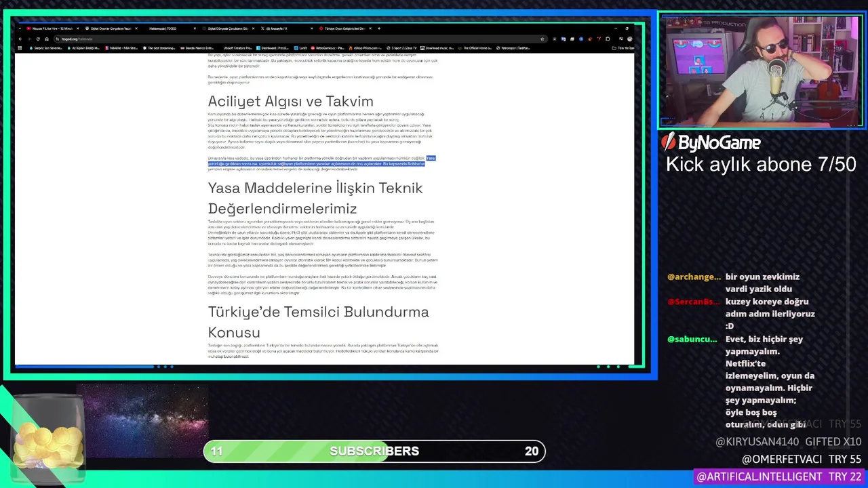Click the @KIRYUSAN4140 GIFTED X10 alert
The height and width of the screenshot is (488, 868).
click(788, 442)
